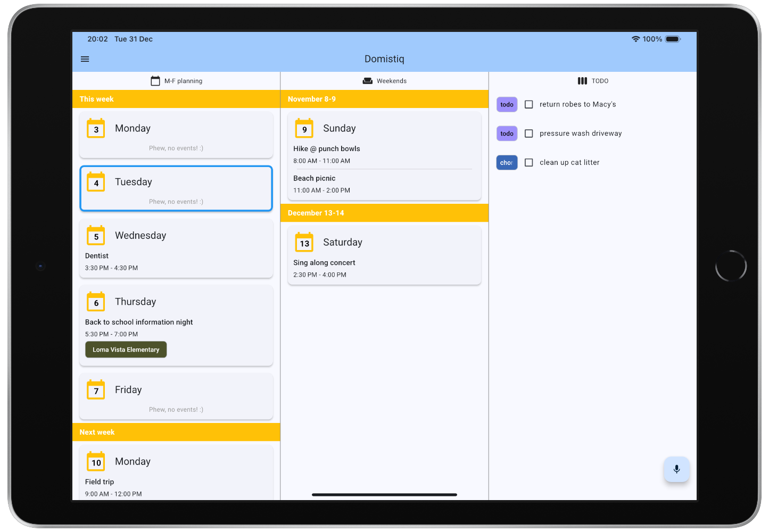Click the calendar icon beside M-F planning

point(155,80)
